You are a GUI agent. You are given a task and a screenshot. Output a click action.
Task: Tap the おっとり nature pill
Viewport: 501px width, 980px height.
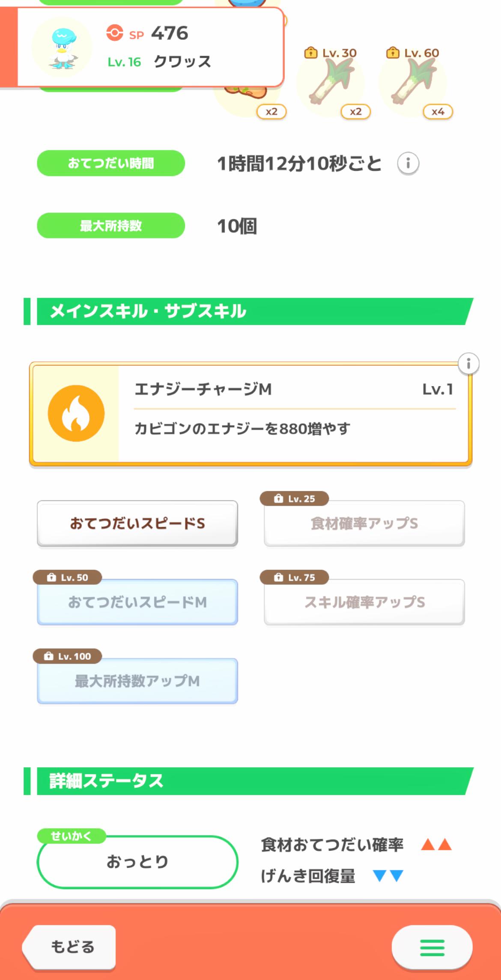(x=137, y=861)
